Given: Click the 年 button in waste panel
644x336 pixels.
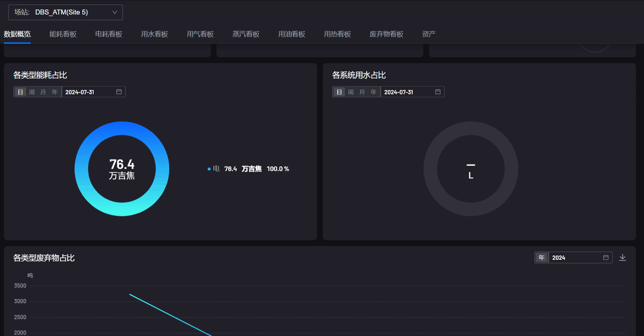Looking at the screenshot, I should pos(542,258).
